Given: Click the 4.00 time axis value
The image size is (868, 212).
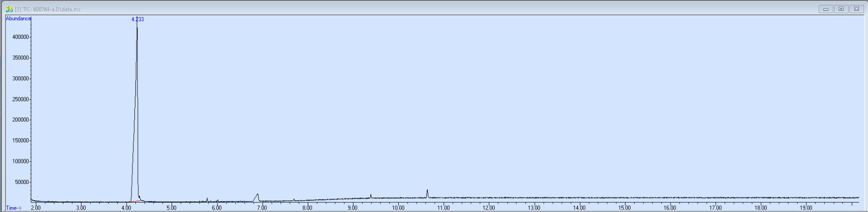Looking at the screenshot, I should [127, 208].
